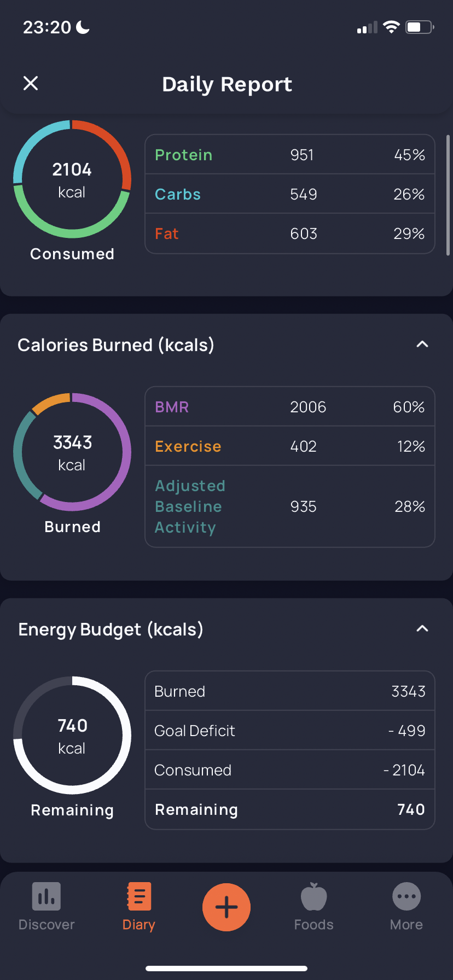Image resolution: width=453 pixels, height=980 pixels.
Task: Collapse the Energy Budget section chevron
Action: (422, 628)
